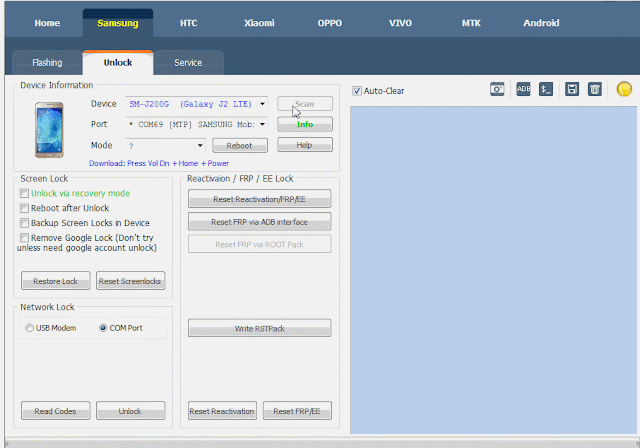Viewport: 640px width, 448px height.
Task: Open the OPPO tab
Action: point(330,23)
